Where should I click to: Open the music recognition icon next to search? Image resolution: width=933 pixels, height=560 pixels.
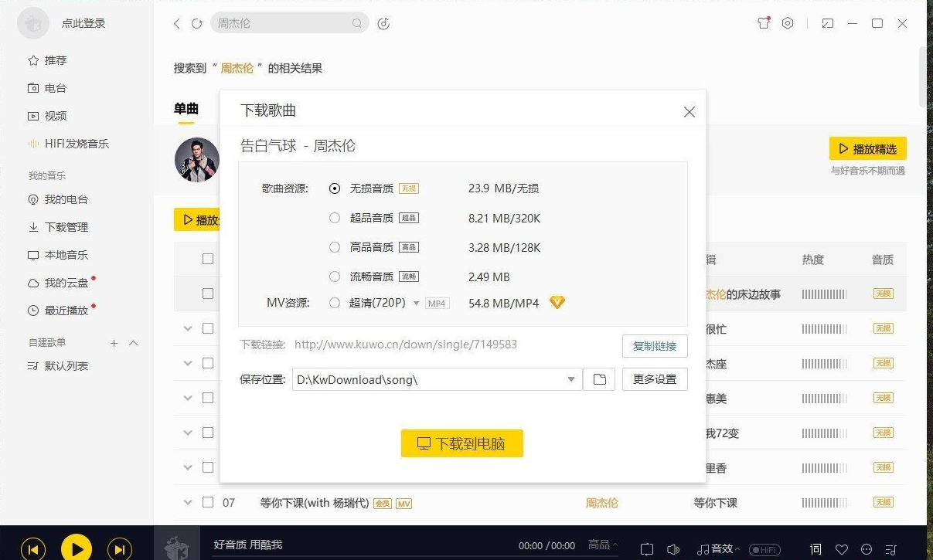[383, 24]
